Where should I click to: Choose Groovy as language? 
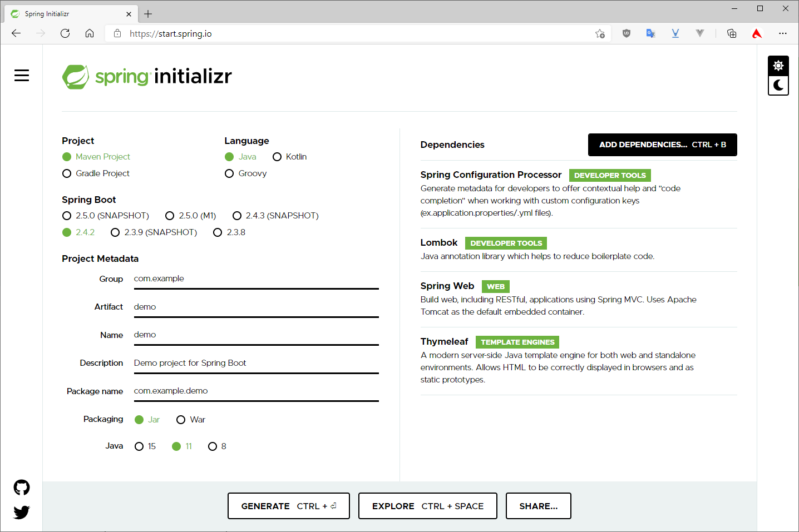[x=246, y=173]
